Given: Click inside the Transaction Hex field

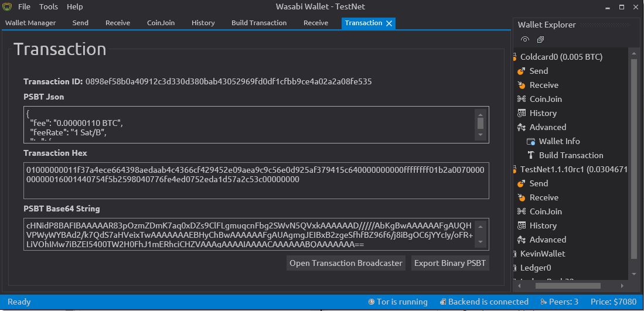Looking at the screenshot, I should 256,180.
